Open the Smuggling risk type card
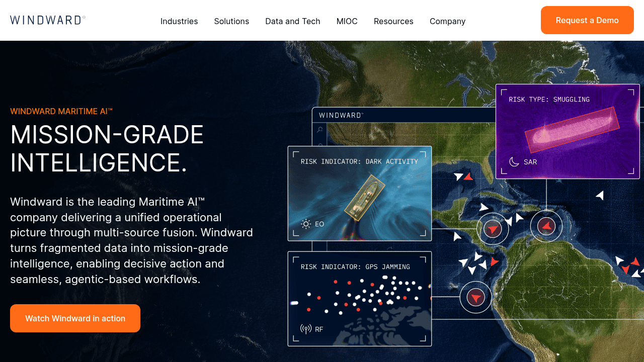Image resolution: width=644 pixels, height=362 pixels. (568, 131)
